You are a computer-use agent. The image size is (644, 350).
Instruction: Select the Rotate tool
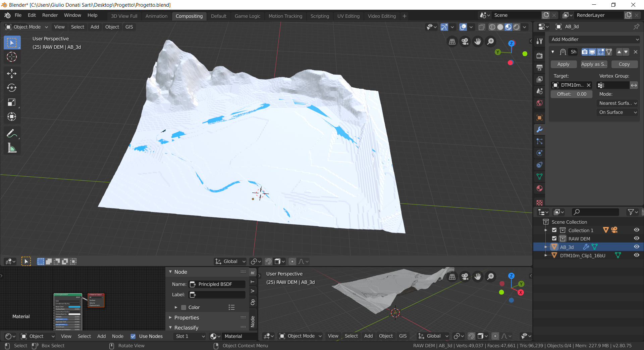(x=12, y=88)
